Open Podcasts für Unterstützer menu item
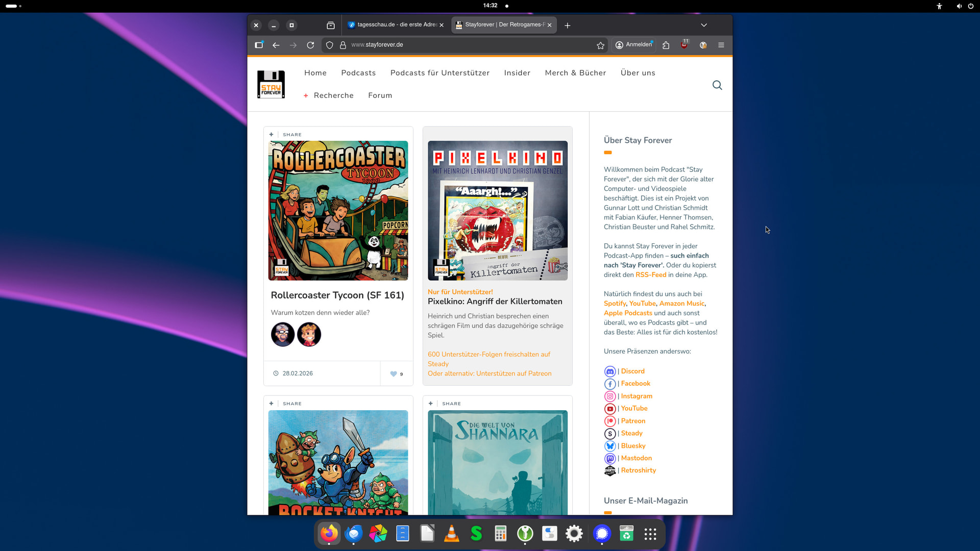 (x=439, y=73)
